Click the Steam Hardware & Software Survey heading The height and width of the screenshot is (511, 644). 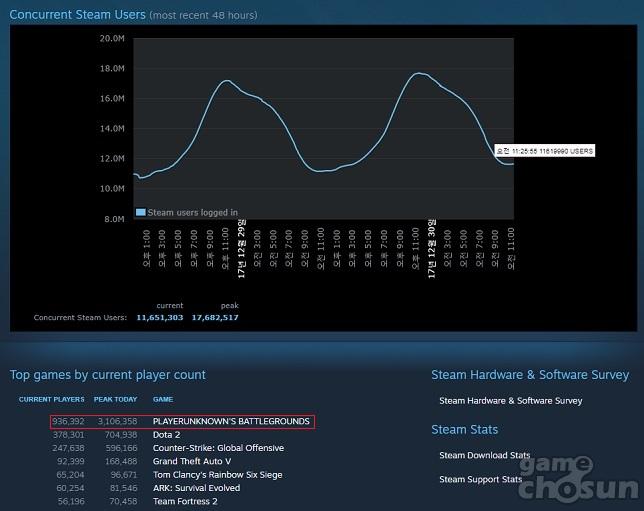(530, 375)
